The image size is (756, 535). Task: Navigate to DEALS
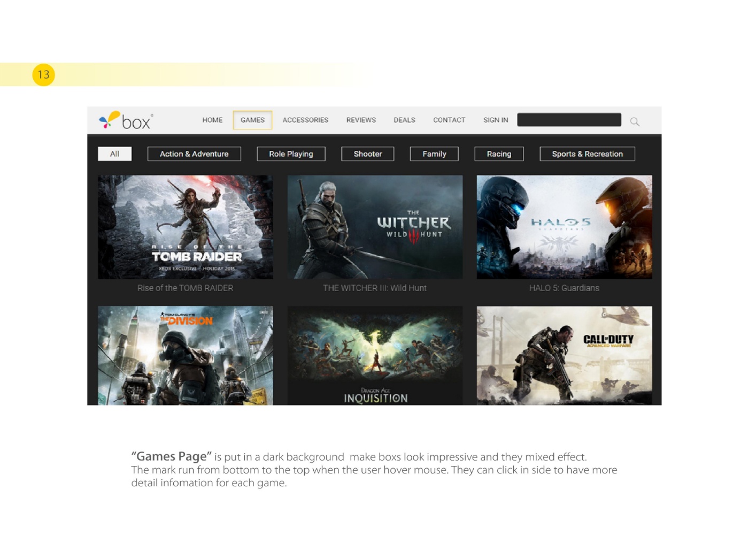pyautogui.click(x=404, y=120)
